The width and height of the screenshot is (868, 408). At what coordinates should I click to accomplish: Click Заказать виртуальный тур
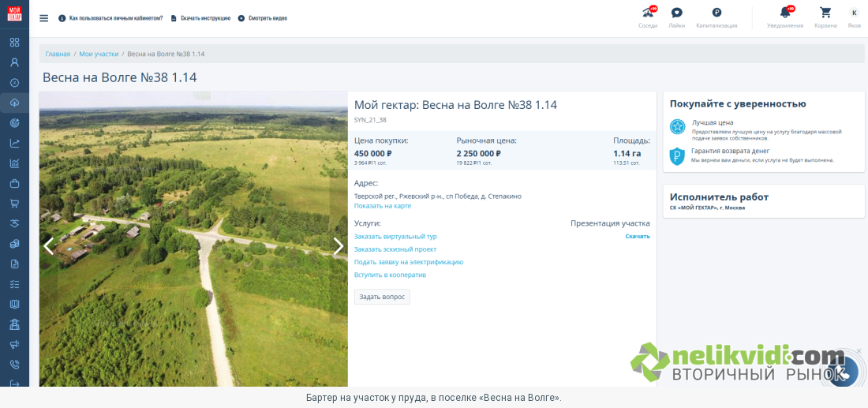(395, 237)
